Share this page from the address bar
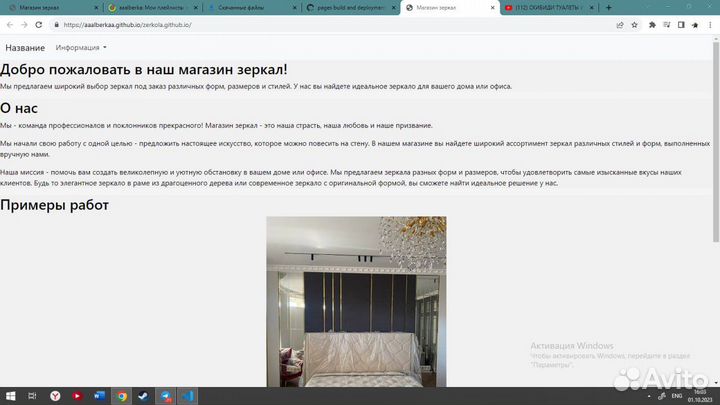720x405 pixels. pos(620,25)
